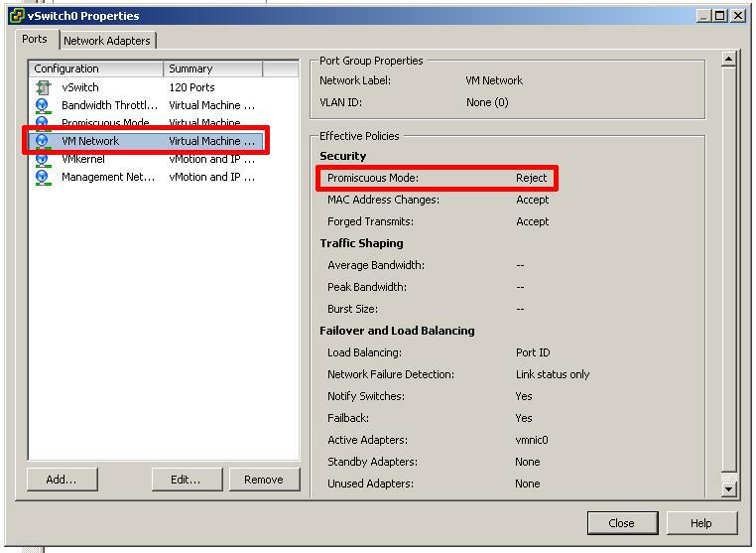Select the vSwitch row
The image size is (756, 553).
click(147, 87)
